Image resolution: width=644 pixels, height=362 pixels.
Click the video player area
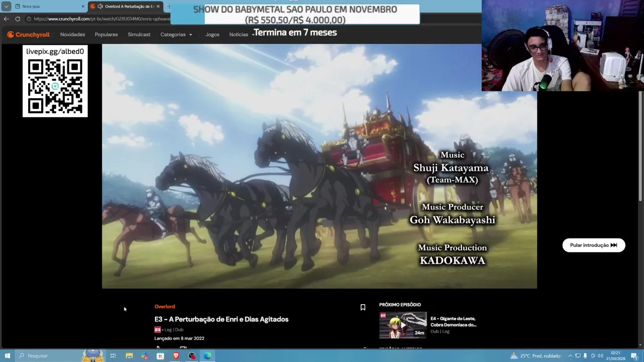319,166
